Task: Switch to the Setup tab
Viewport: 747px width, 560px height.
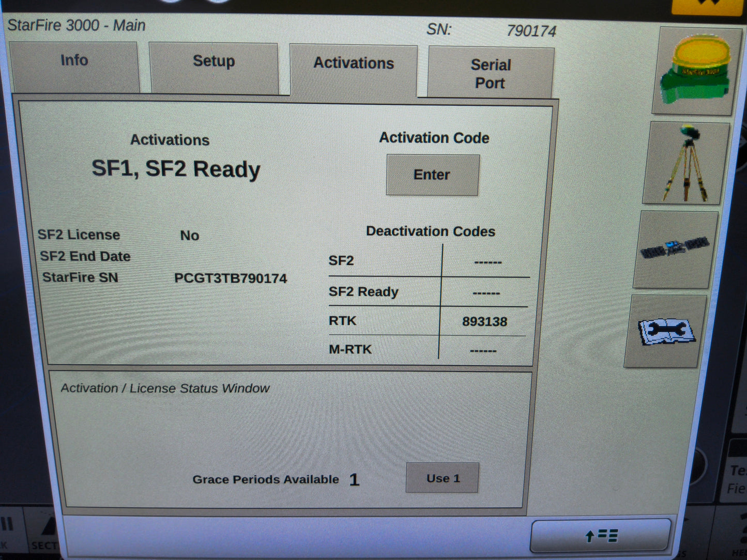Action: [x=214, y=68]
